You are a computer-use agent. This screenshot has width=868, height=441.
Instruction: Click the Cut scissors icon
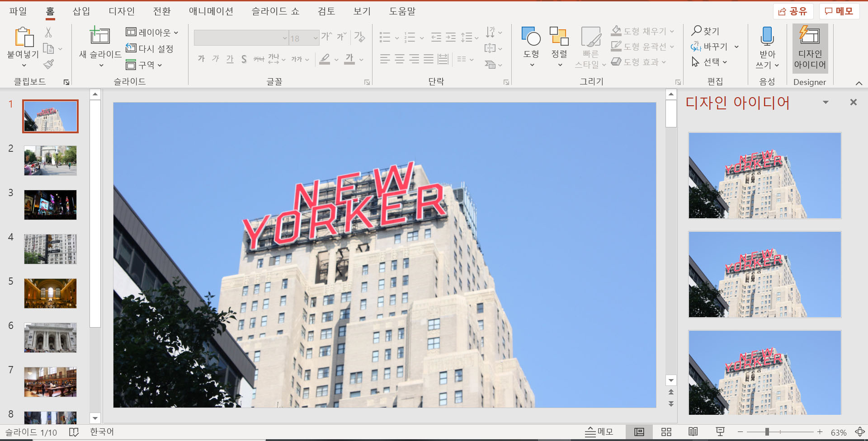coord(48,33)
